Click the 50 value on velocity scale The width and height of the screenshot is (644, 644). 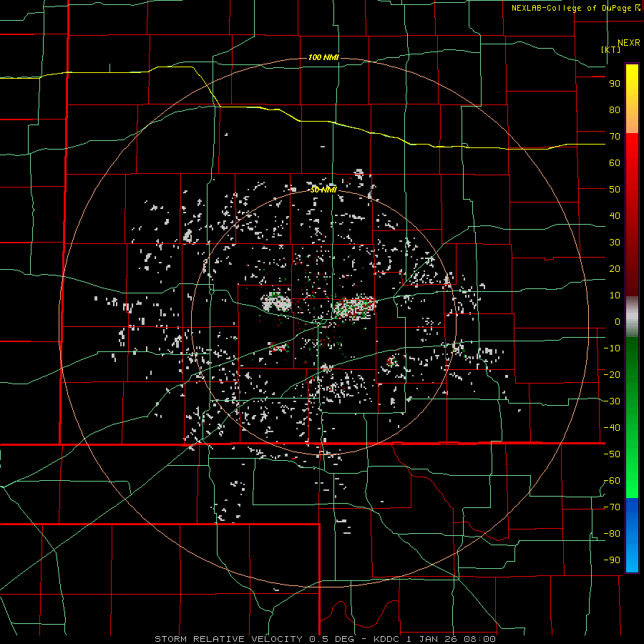(x=615, y=190)
